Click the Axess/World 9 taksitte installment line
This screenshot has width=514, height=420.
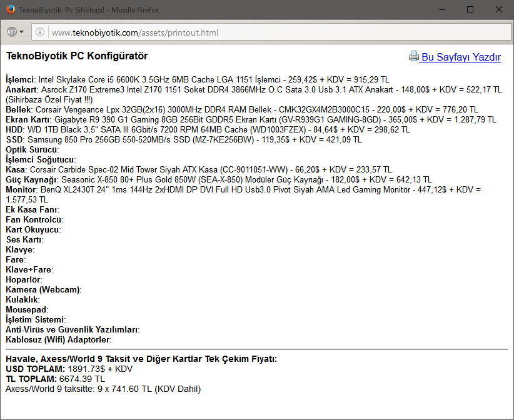coord(103,389)
